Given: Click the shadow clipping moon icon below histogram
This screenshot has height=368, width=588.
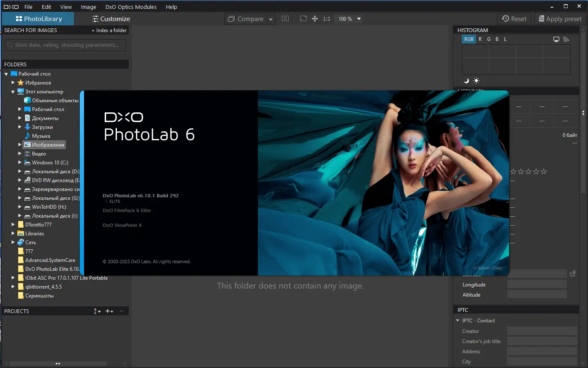Looking at the screenshot, I should click(x=466, y=80).
